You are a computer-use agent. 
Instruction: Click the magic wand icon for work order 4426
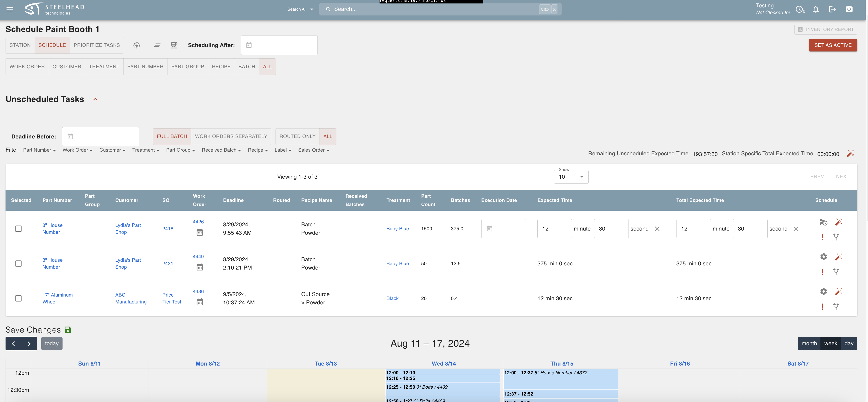(x=839, y=222)
